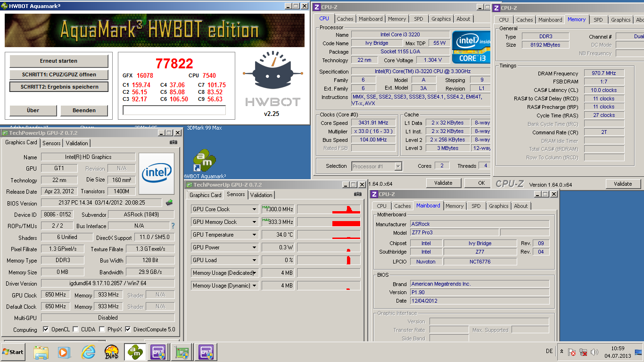644x362 pixels.
Task: Click the empty text field below Aquamark scores
Action: (x=174, y=110)
